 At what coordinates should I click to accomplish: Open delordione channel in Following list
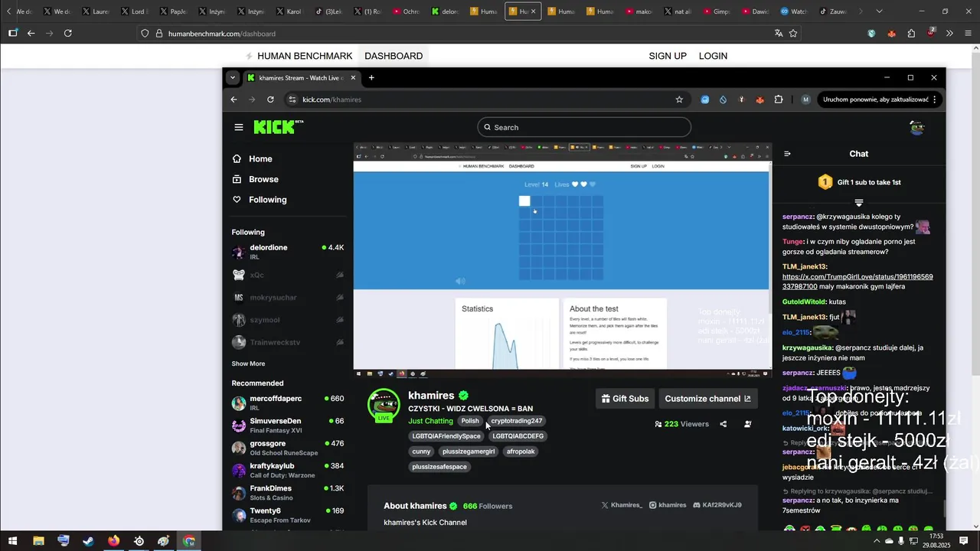pos(288,252)
